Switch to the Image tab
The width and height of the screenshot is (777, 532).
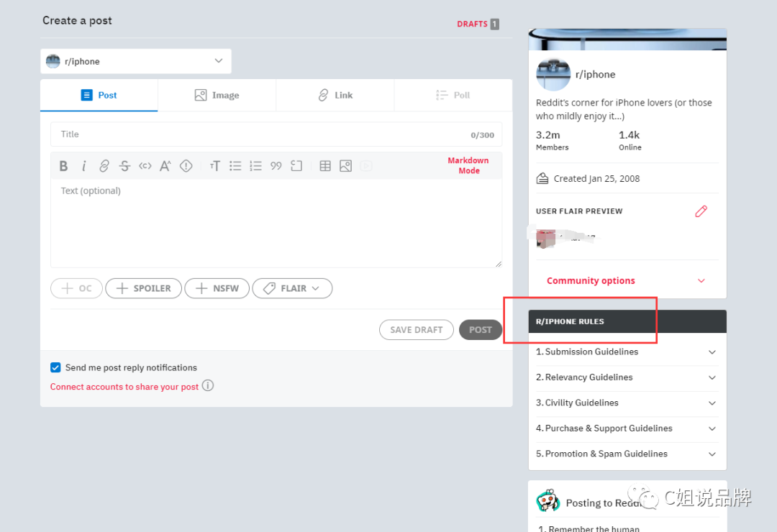pyautogui.click(x=217, y=95)
